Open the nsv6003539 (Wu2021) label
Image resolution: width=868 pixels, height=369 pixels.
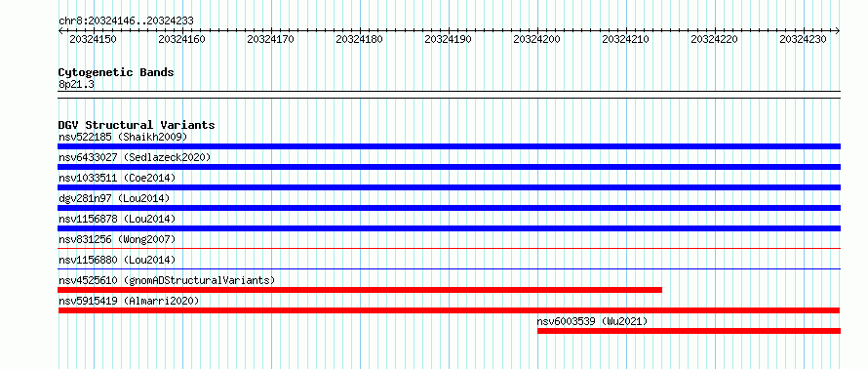(x=592, y=321)
